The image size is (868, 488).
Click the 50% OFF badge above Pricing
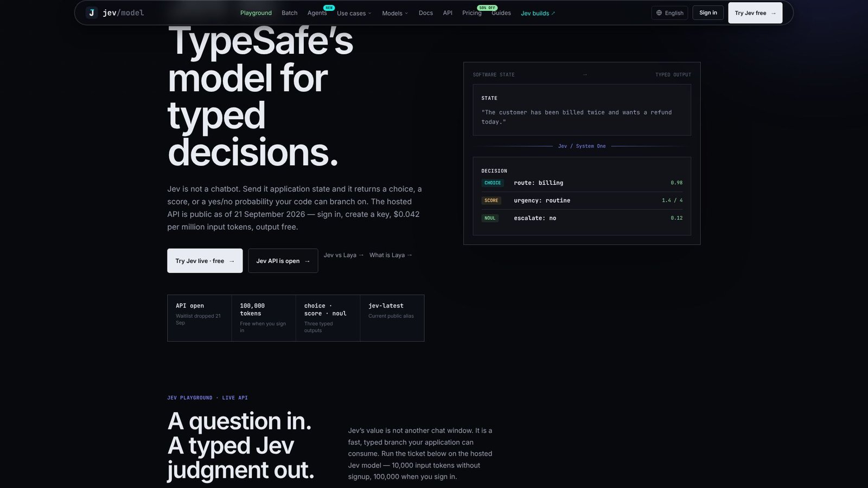coord(487,8)
